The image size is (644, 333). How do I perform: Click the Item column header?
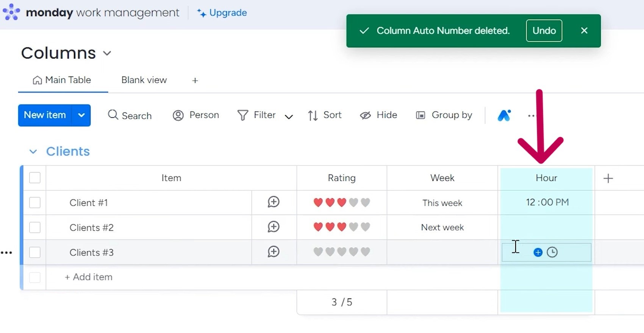pyautogui.click(x=171, y=178)
